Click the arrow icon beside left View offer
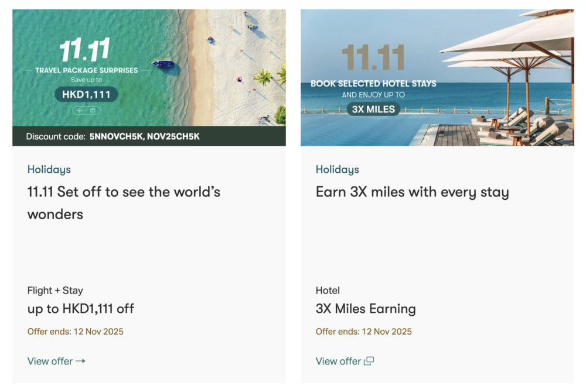 [x=80, y=361]
